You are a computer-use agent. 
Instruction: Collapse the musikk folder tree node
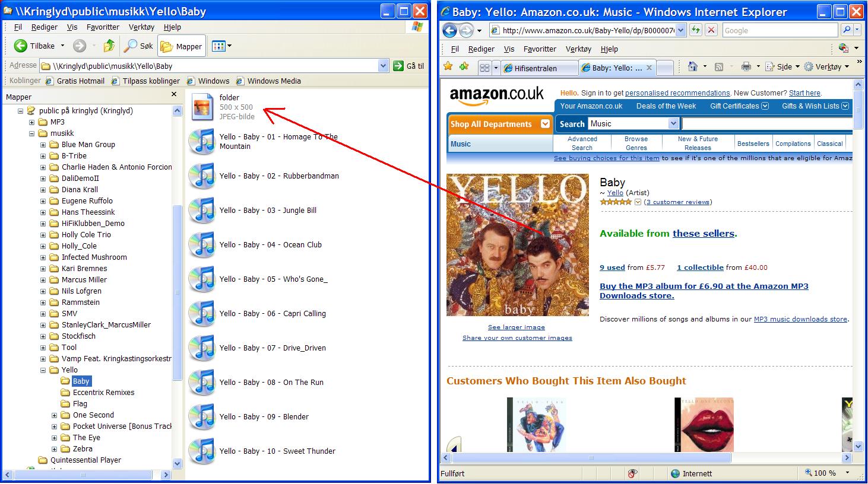click(x=31, y=133)
